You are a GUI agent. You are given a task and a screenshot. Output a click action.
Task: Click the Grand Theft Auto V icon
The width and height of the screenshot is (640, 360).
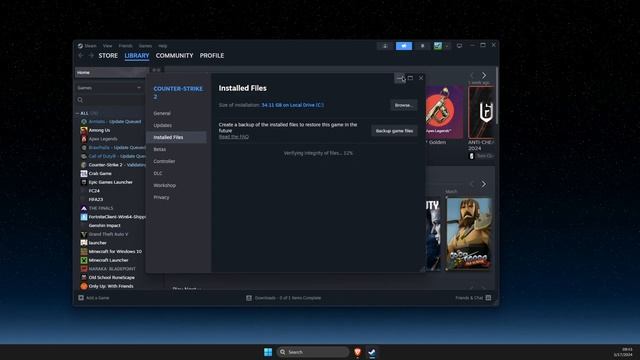click(84, 234)
